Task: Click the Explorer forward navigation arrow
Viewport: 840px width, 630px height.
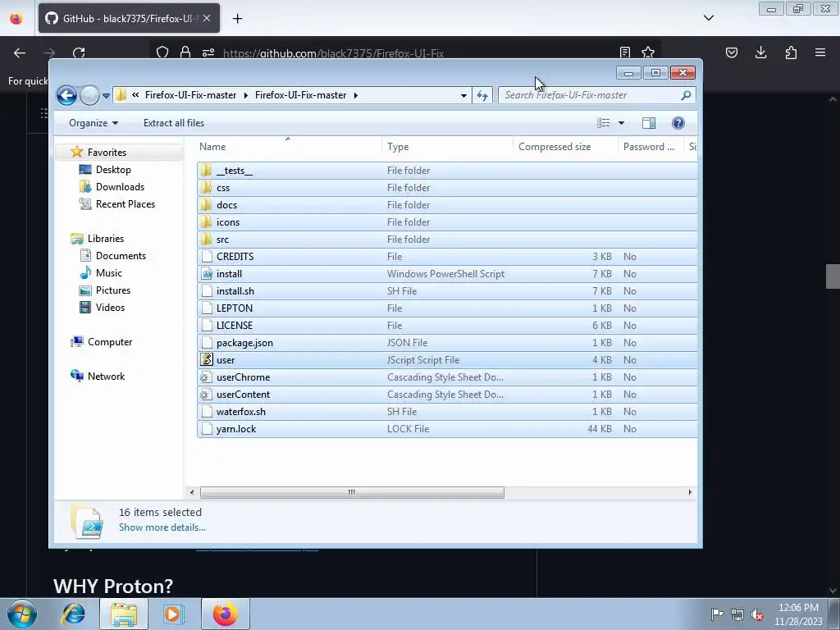Action: (89, 96)
